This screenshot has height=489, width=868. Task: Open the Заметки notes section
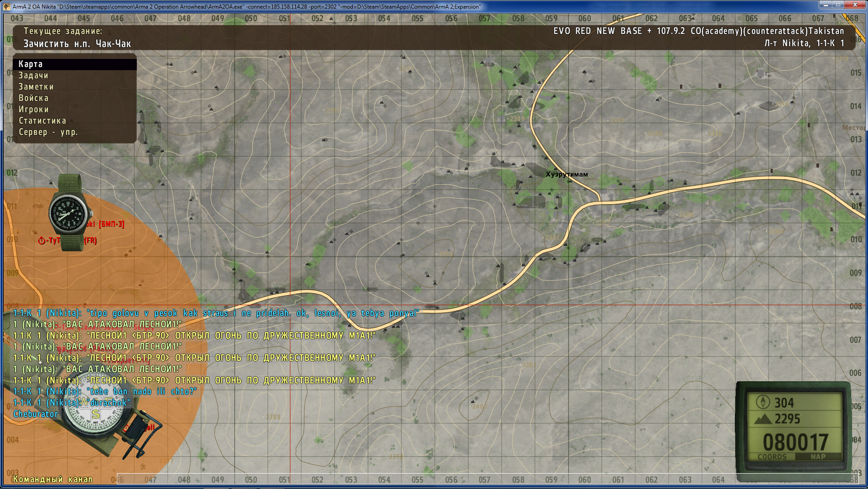[75, 87]
